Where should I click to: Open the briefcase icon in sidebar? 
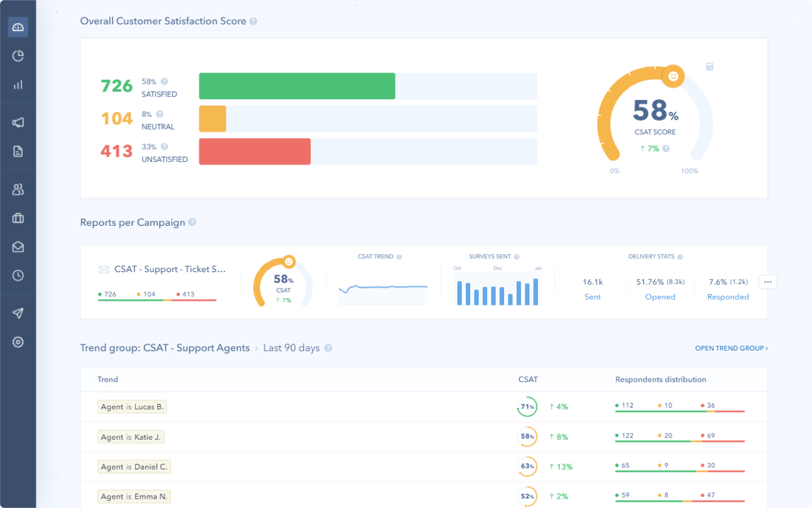coord(18,218)
